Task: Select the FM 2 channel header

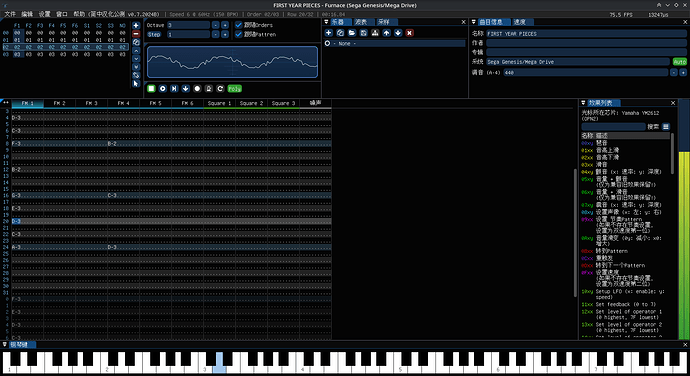Action: 59,103
